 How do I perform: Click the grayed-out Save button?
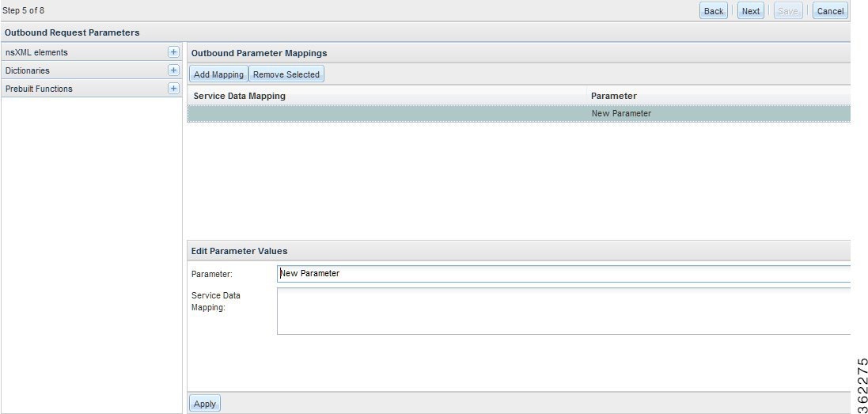click(788, 11)
